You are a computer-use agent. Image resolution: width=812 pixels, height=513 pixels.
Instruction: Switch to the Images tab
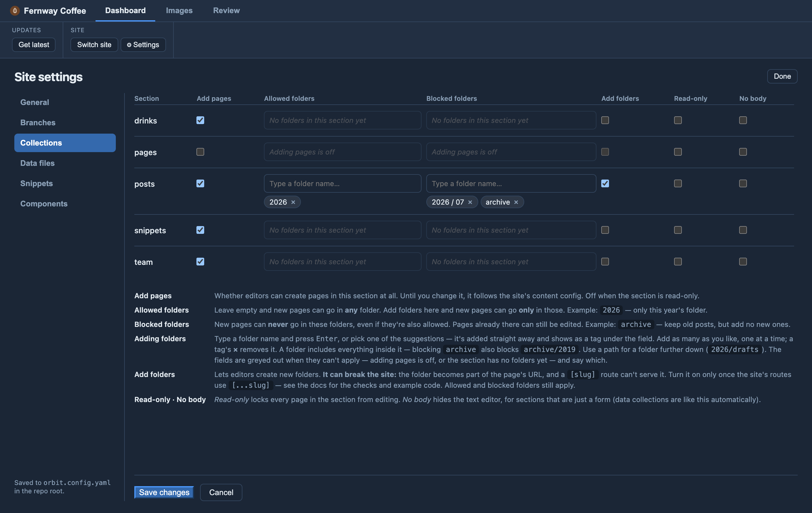tap(179, 10)
